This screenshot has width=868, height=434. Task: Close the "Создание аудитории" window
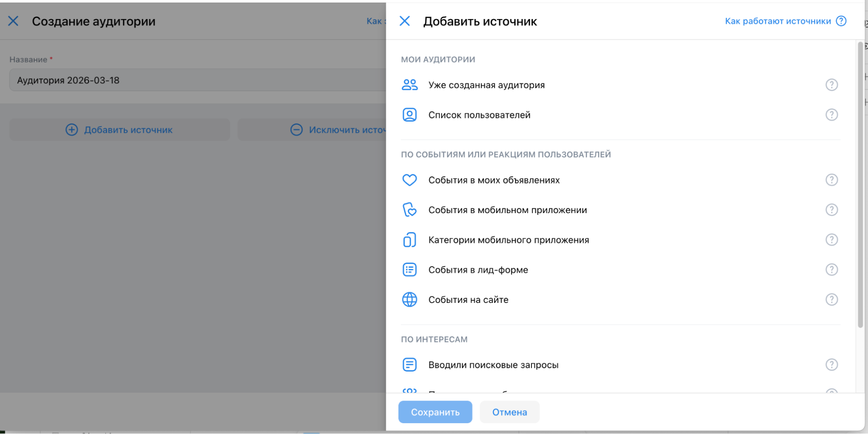click(x=13, y=21)
